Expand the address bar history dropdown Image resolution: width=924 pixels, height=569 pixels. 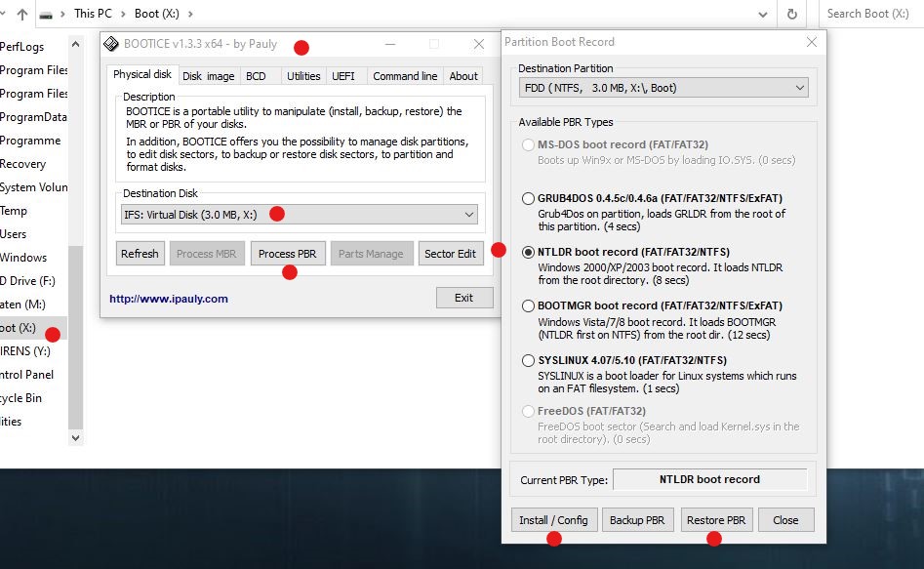tap(763, 14)
